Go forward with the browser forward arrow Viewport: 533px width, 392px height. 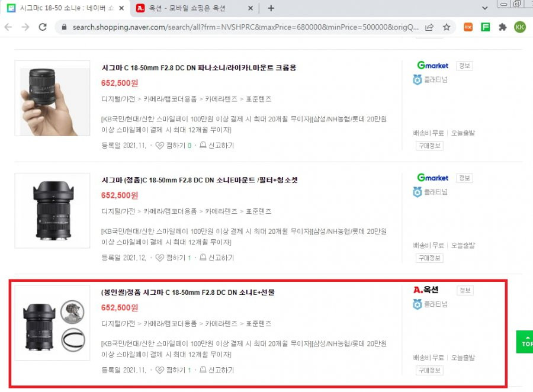tap(25, 27)
